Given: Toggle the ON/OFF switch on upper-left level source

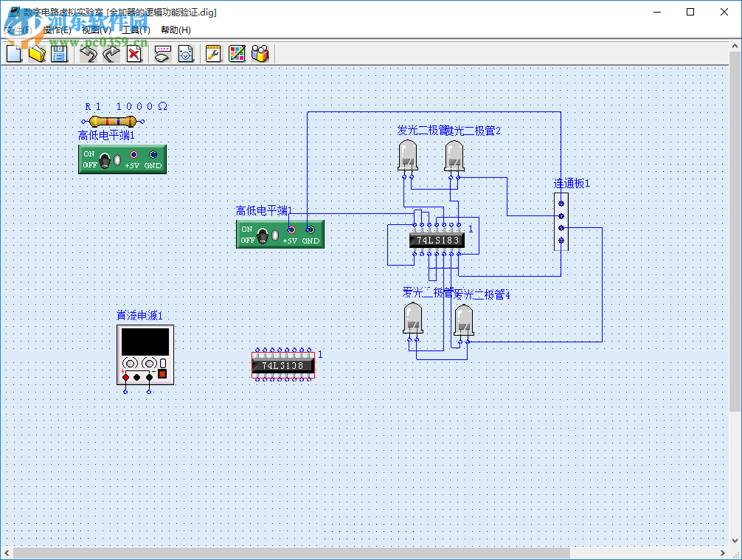Looking at the screenshot, I should click(x=106, y=160).
